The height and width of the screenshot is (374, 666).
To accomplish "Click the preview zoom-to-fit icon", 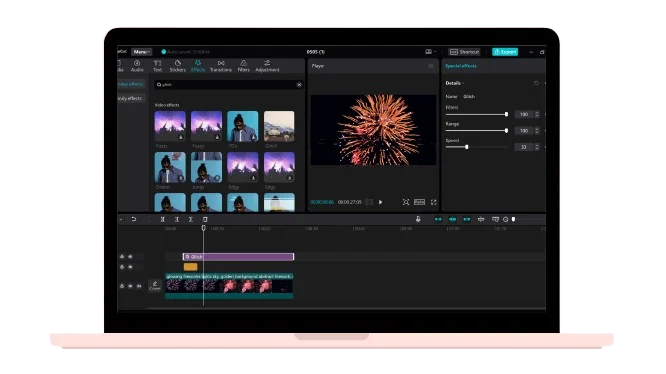I will pyautogui.click(x=406, y=202).
